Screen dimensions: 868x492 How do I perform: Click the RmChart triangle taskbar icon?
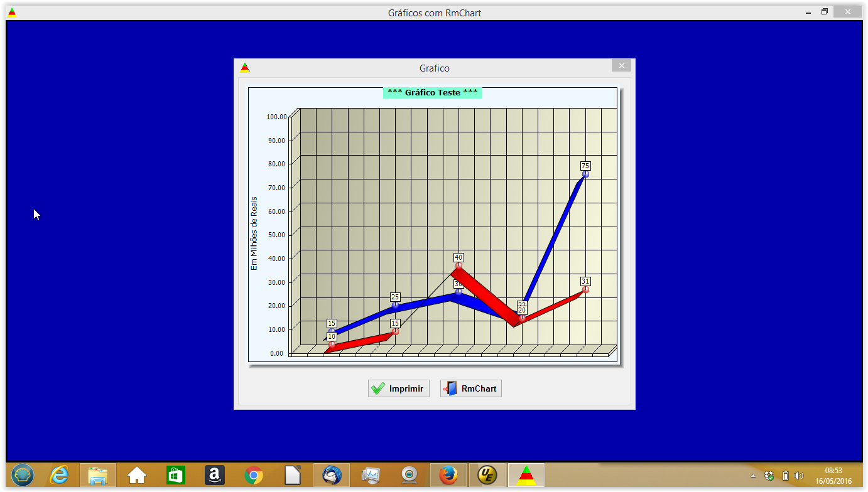[526, 476]
